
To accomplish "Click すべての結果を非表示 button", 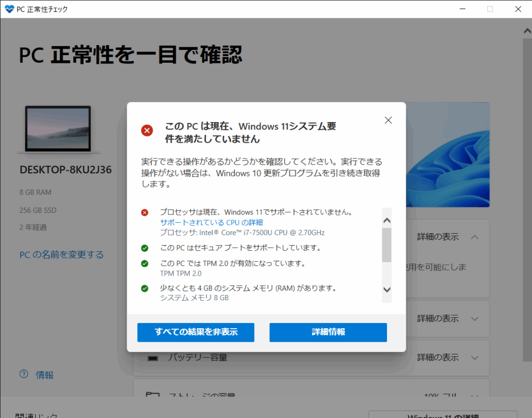I will [x=196, y=332].
